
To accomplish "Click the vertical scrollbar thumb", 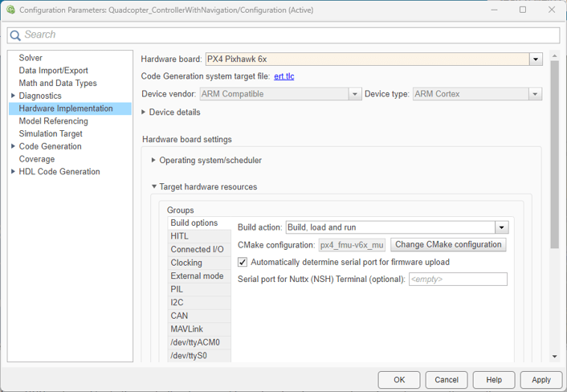I will [x=554, y=154].
